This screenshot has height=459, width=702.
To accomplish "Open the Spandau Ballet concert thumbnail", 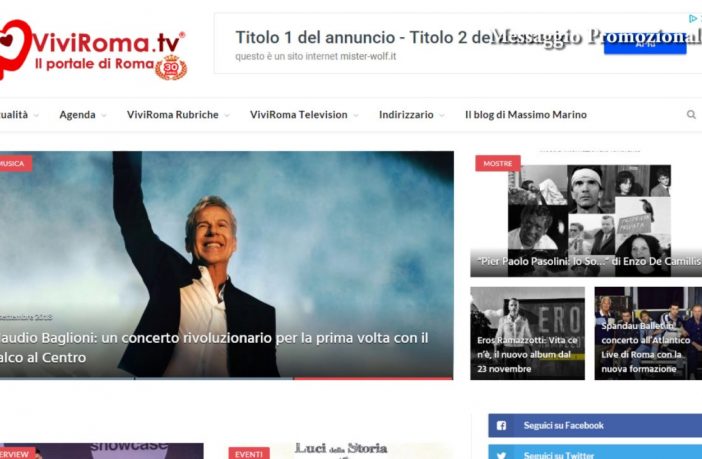I will (648, 334).
